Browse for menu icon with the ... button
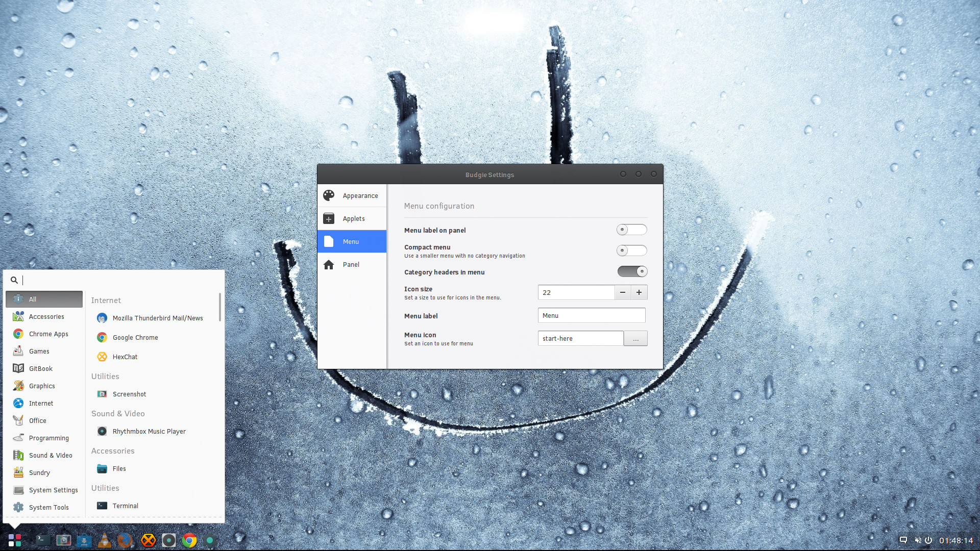Viewport: 980px width, 551px height. 635,339
